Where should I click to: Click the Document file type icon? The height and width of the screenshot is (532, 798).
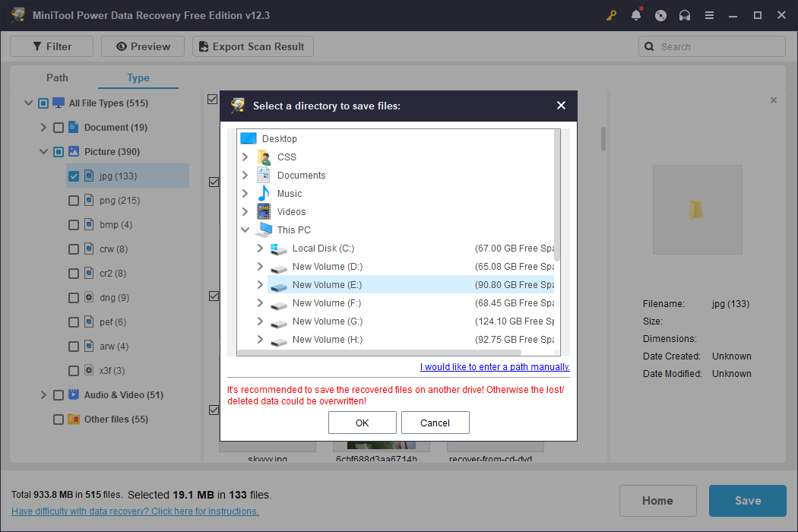click(74, 127)
